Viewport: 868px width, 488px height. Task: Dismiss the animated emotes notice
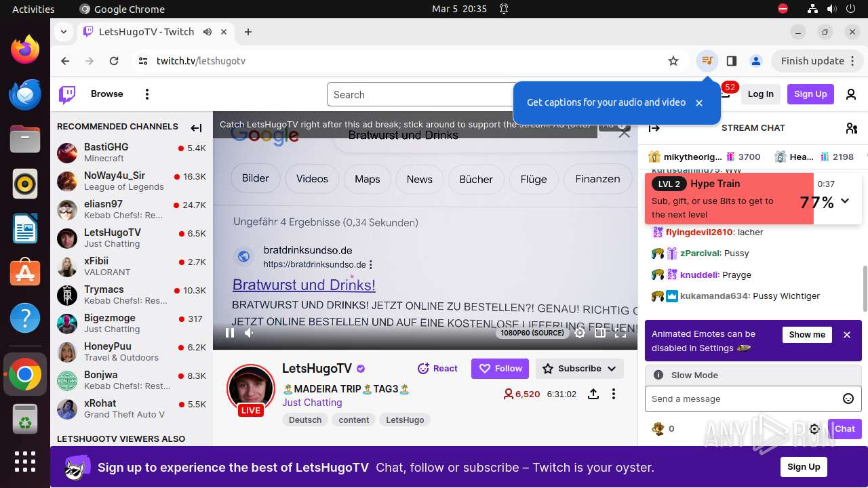click(847, 335)
